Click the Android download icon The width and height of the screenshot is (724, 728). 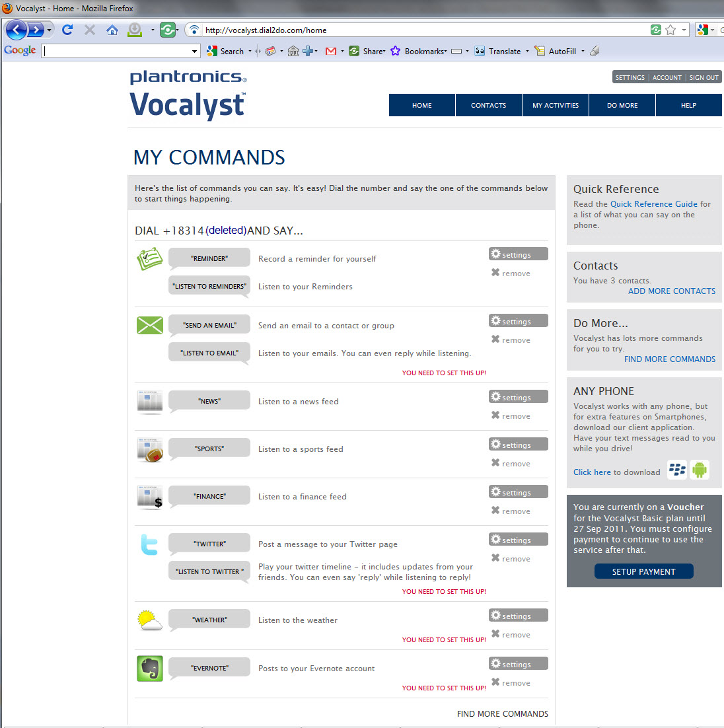click(700, 470)
